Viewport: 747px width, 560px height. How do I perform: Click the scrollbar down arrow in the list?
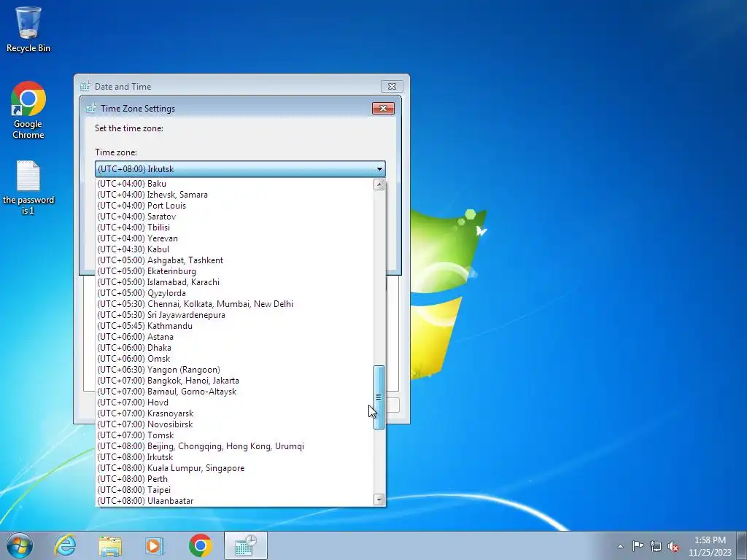pyautogui.click(x=379, y=499)
